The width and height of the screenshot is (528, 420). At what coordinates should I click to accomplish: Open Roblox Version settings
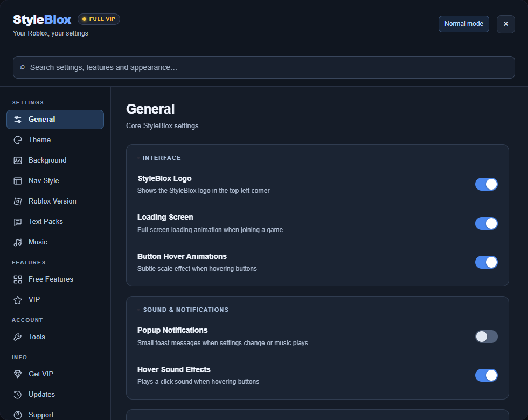tap(55, 201)
